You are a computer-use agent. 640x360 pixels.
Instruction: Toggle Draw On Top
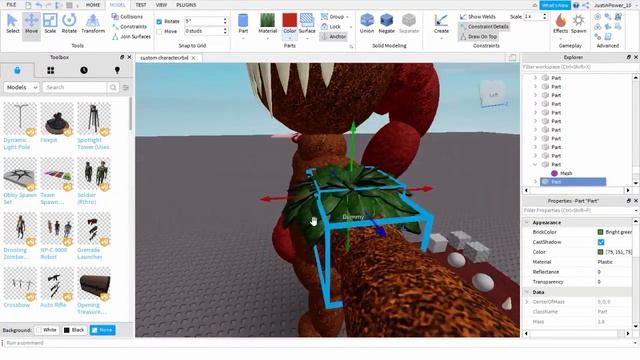[x=478, y=36]
